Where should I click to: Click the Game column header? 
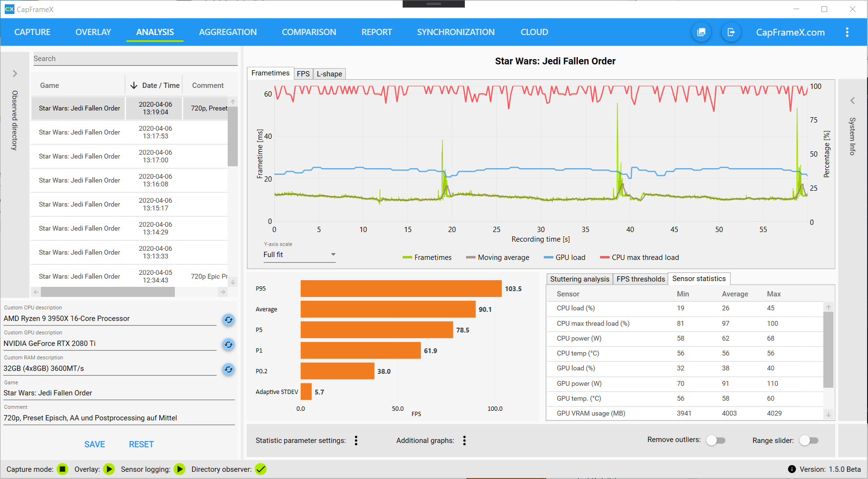click(x=49, y=86)
